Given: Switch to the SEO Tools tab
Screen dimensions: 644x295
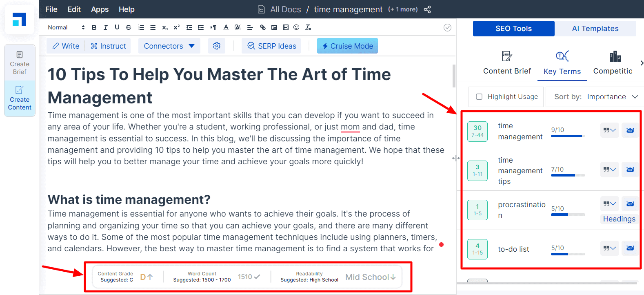Looking at the screenshot, I should click(513, 29).
